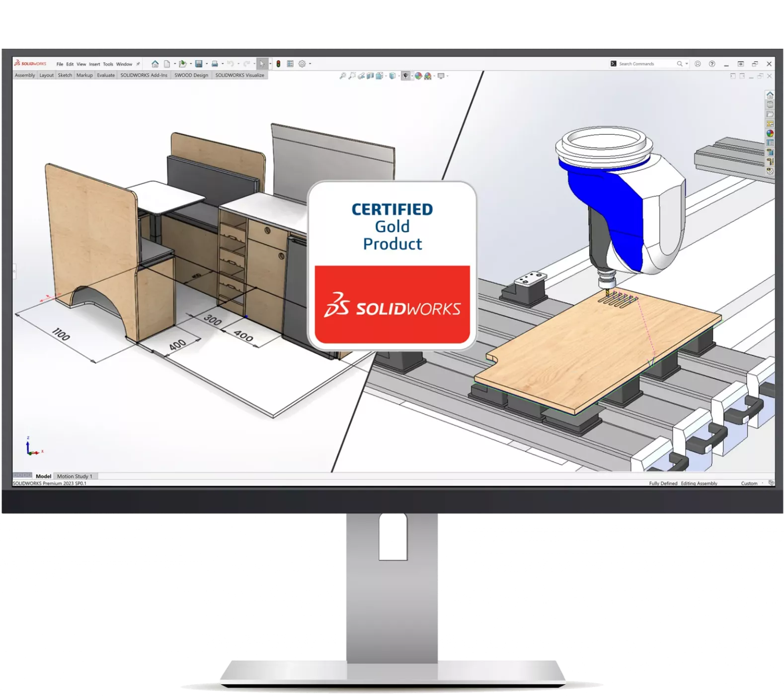This screenshot has height=696, width=784.
Task: Click the Undo arrow icon
Action: [231, 64]
